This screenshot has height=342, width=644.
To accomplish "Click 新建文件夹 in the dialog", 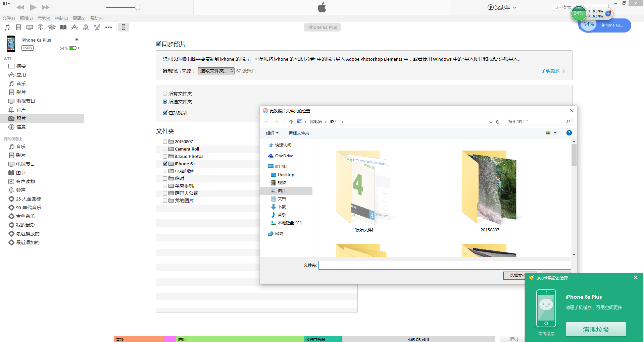I will coord(299,133).
